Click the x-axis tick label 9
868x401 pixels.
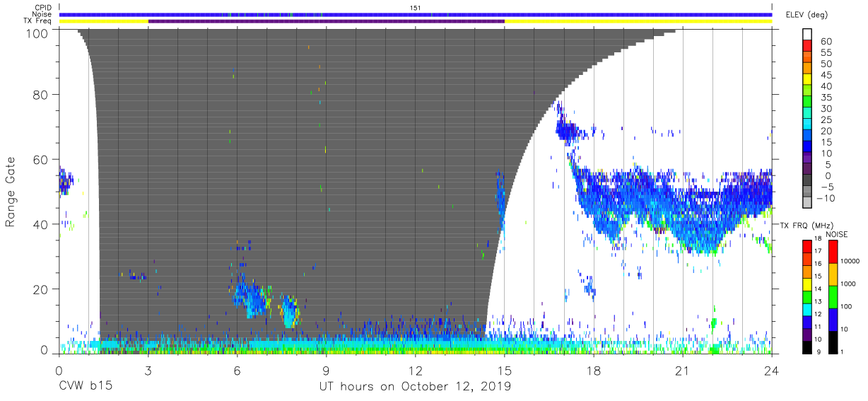click(x=327, y=370)
